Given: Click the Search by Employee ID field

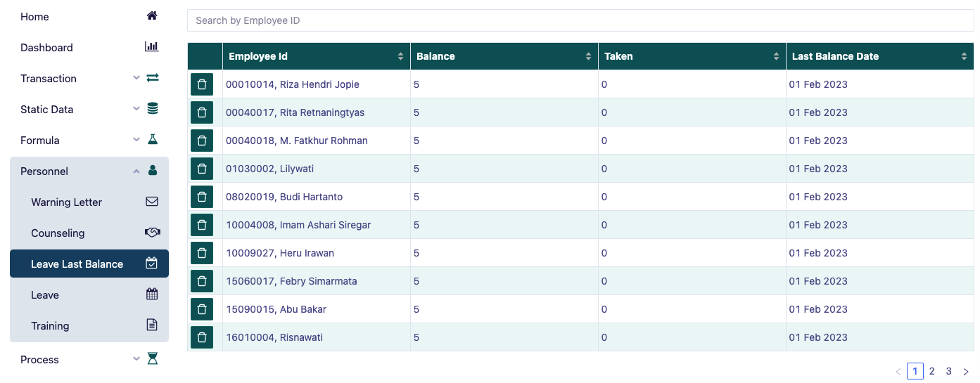Looking at the screenshot, I should (580, 20).
